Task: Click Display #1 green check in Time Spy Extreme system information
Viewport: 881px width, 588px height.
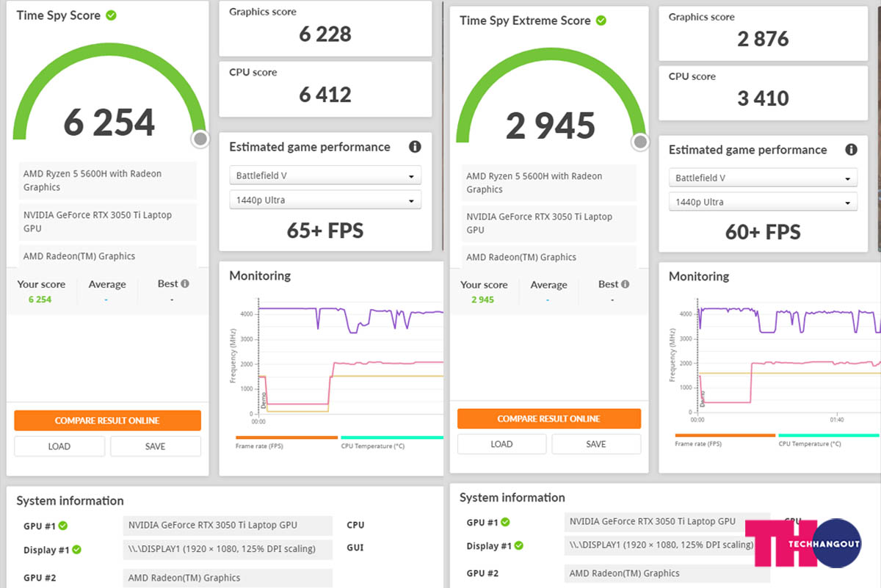Action: click(519, 545)
